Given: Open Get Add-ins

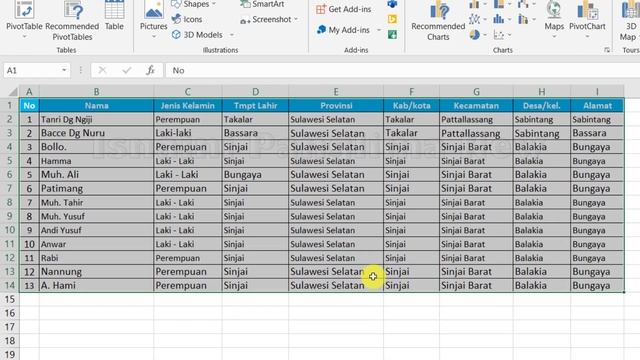Looking at the screenshot, I should (x=344, y=9).
